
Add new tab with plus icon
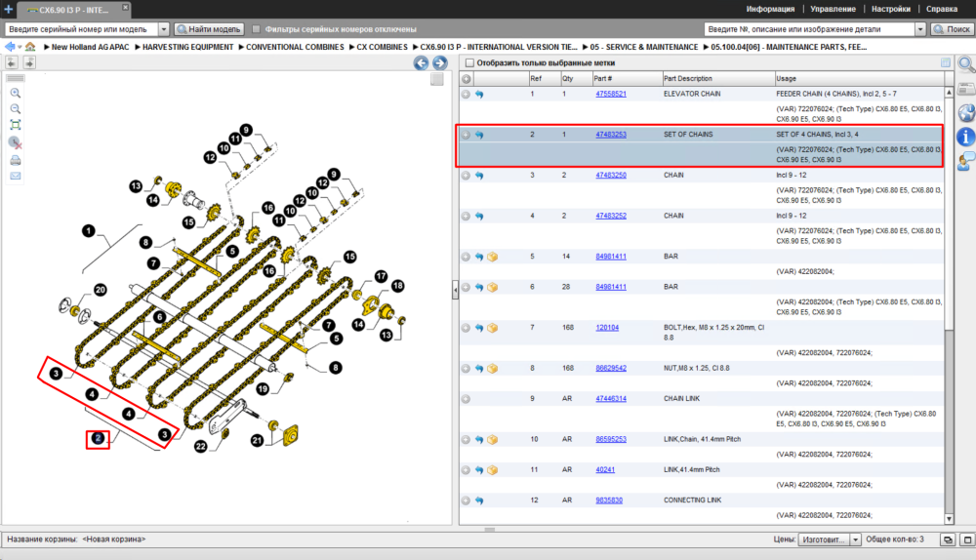8,9
